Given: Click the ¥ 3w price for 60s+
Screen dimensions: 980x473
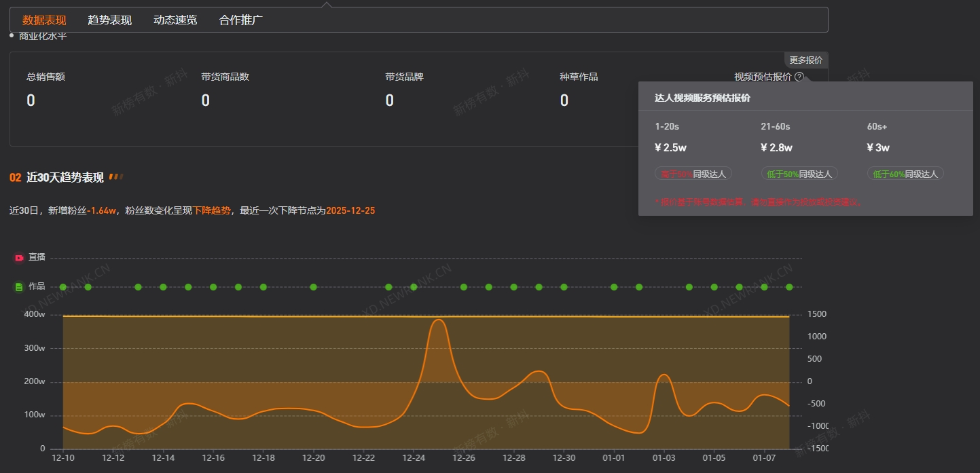Looking at the screenshot, I should pyautogui.click(x=878, y=148).
